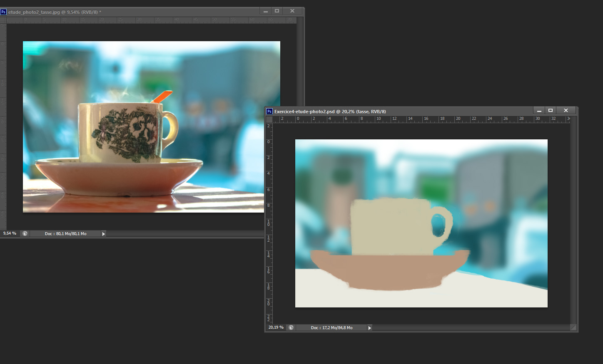The height and width of the screenshot is (364, 603).
Task: Open the status bar options arrow in the jpg window
Action: pos(103,233)
